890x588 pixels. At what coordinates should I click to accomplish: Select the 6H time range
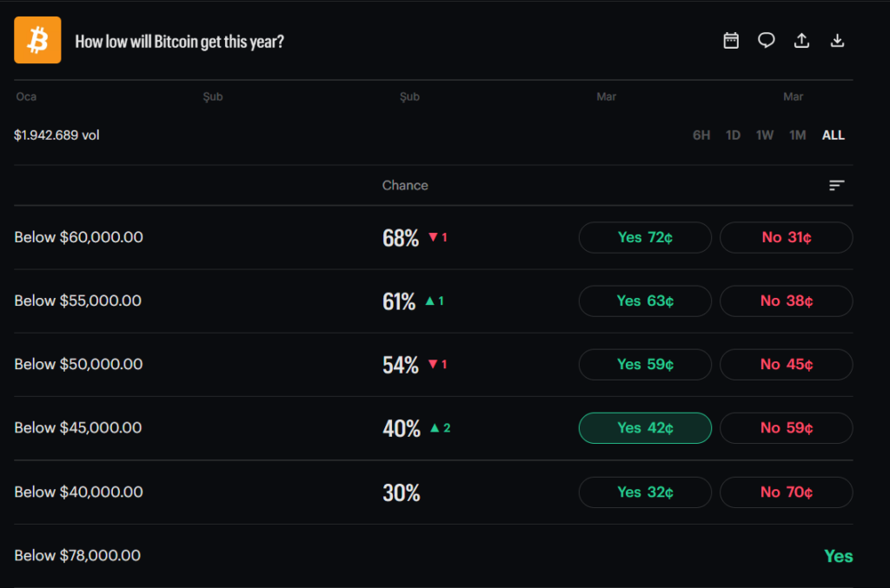pyautogui.click(x=701, y=135)
